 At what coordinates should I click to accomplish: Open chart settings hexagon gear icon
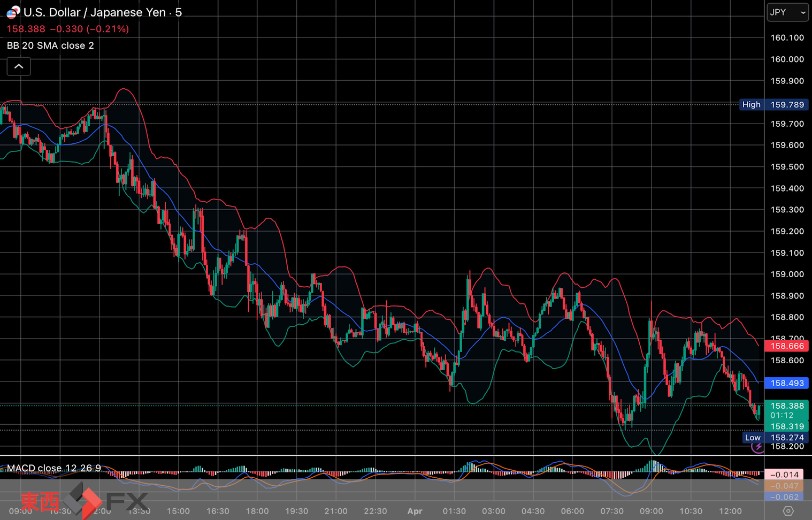[787, 511]
